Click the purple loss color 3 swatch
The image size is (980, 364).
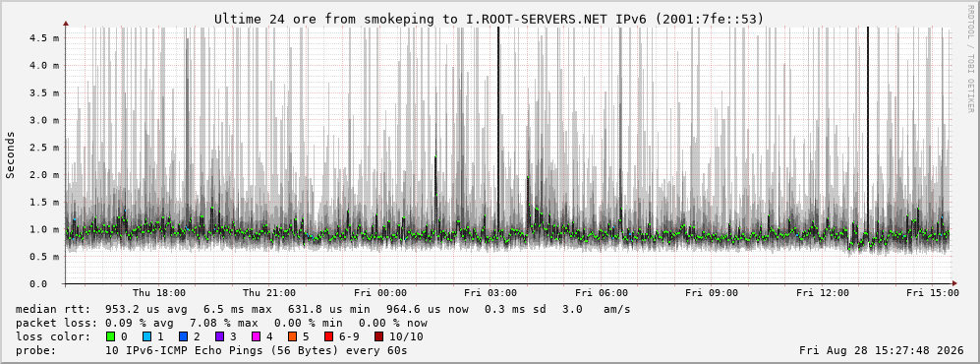click(221, 337)
